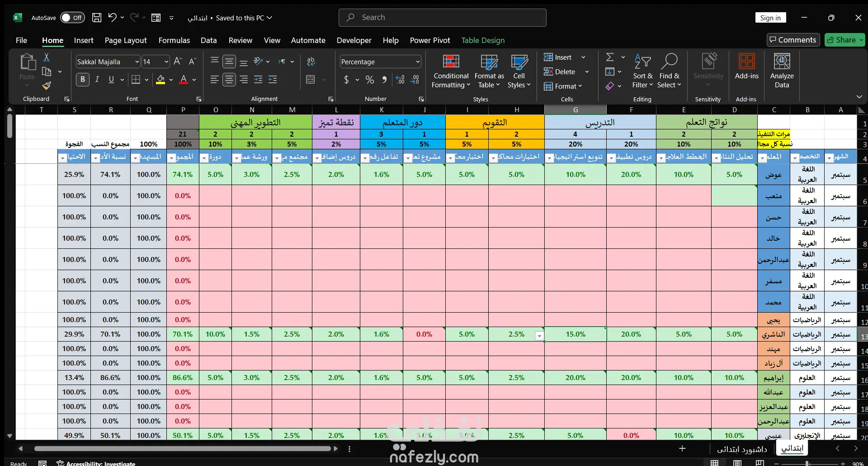Viewport: 868px width, 466px height.
Task: Open the Comments pane
Action: [x=793, y=40]
